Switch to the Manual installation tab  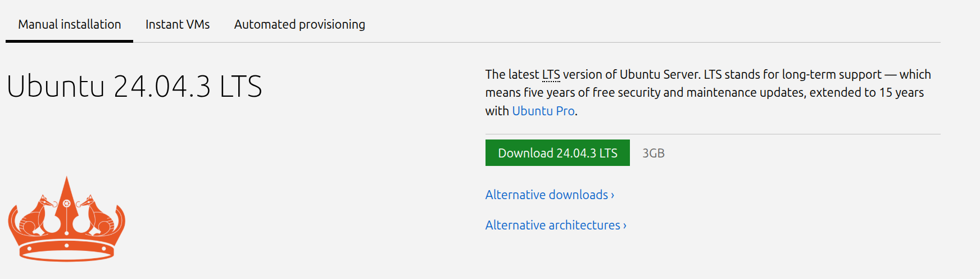[70, 24]
